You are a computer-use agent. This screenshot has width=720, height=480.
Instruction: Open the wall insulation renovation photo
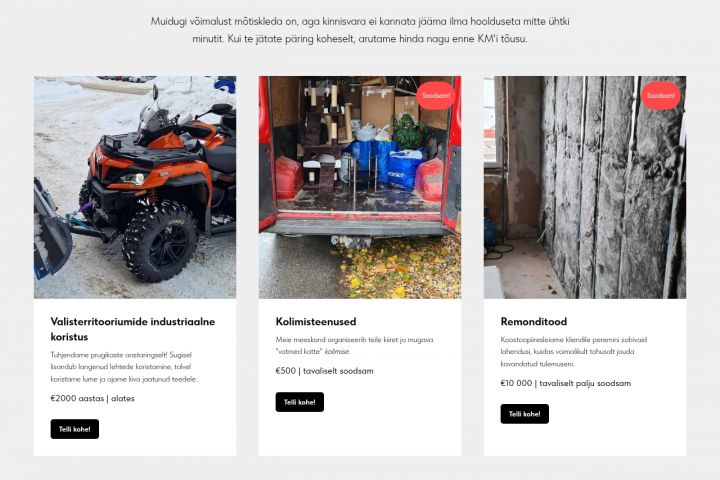pos(585,187)
